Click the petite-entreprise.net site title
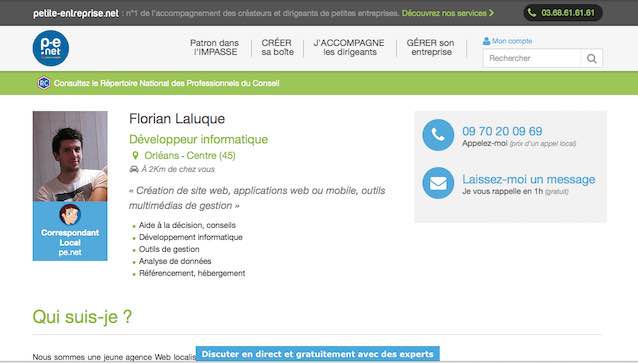 [76, 13]
